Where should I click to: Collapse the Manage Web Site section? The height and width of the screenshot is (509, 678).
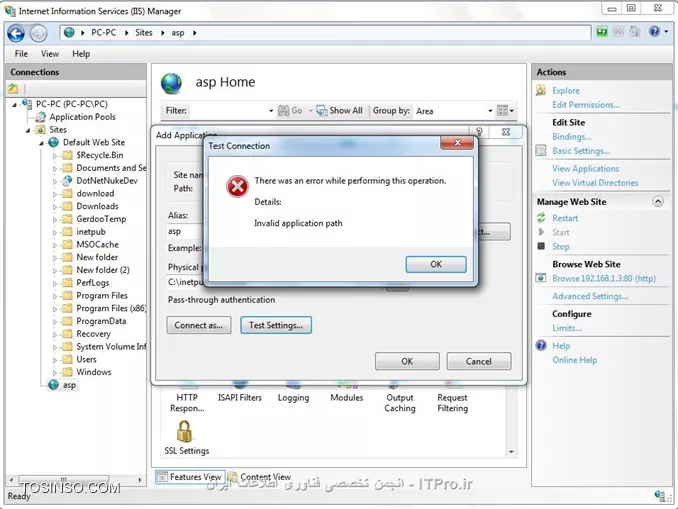[658, 202]
